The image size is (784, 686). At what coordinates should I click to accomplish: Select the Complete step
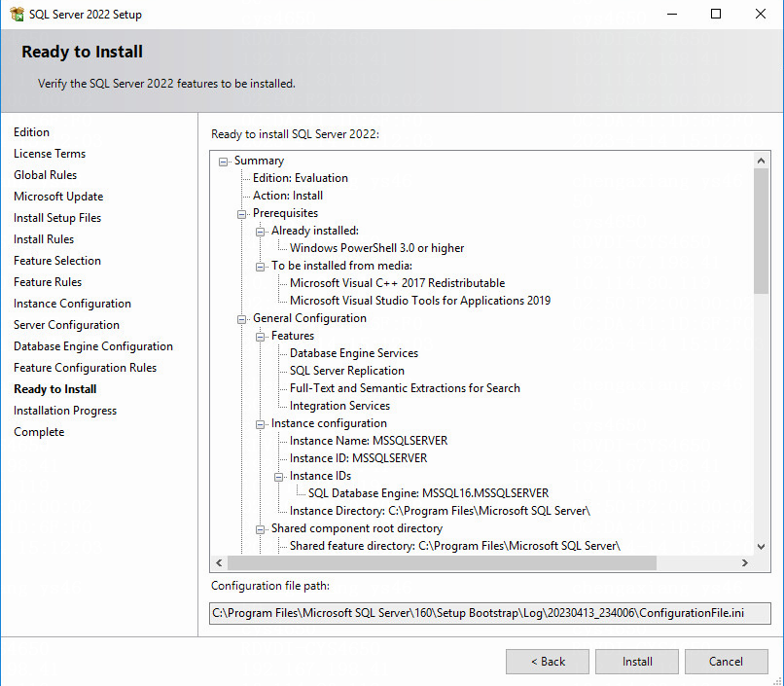pyautogui.click(x=39, y=432)
